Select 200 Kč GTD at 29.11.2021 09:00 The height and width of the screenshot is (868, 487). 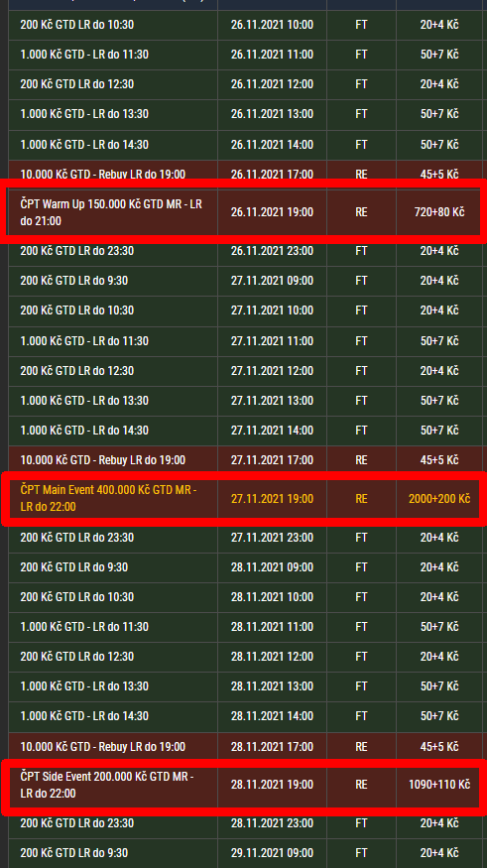245,853
